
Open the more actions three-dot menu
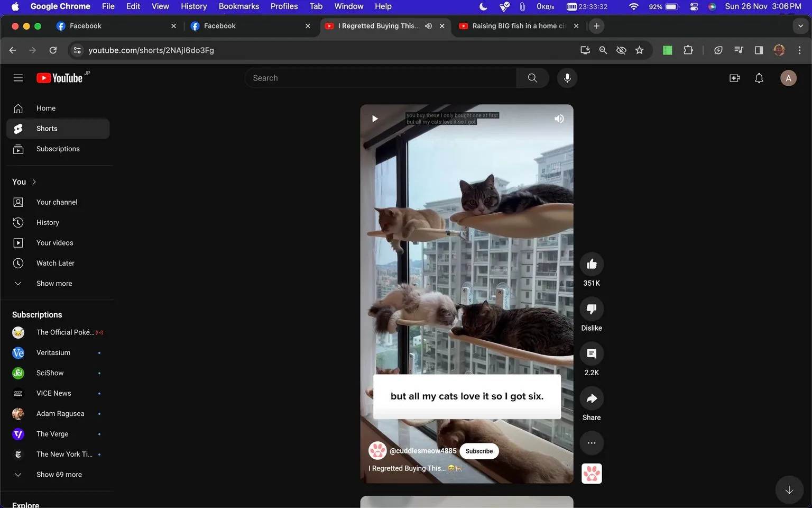tap(591, 443)
